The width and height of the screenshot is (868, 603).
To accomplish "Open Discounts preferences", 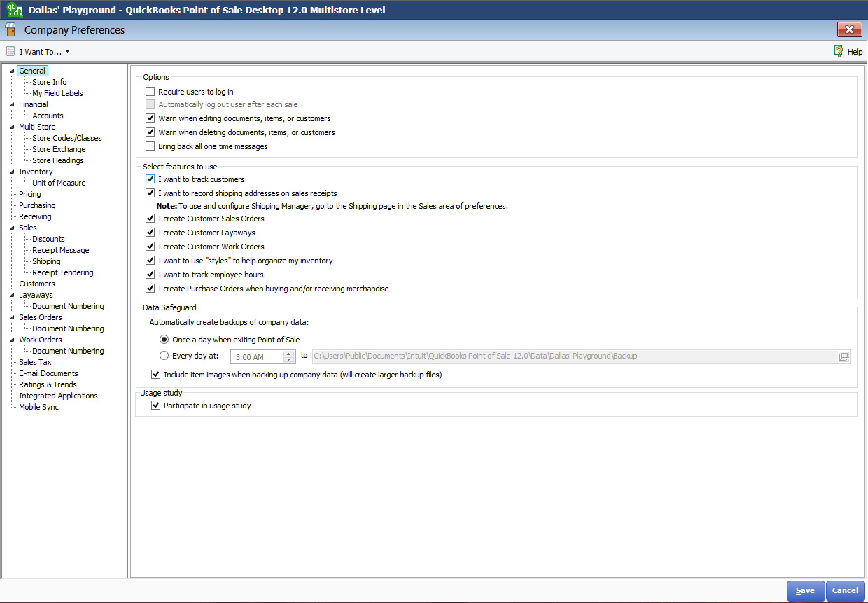I will (48, 239).
